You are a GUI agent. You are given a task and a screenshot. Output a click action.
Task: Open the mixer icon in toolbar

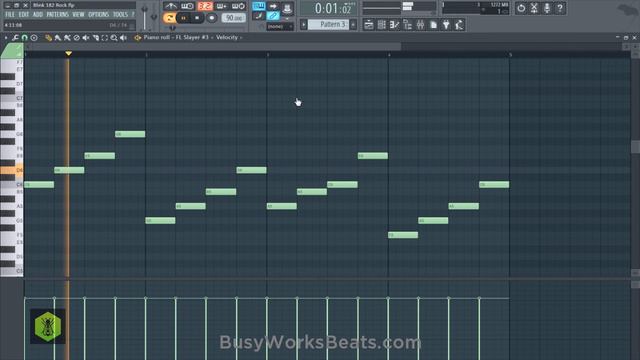420,25
